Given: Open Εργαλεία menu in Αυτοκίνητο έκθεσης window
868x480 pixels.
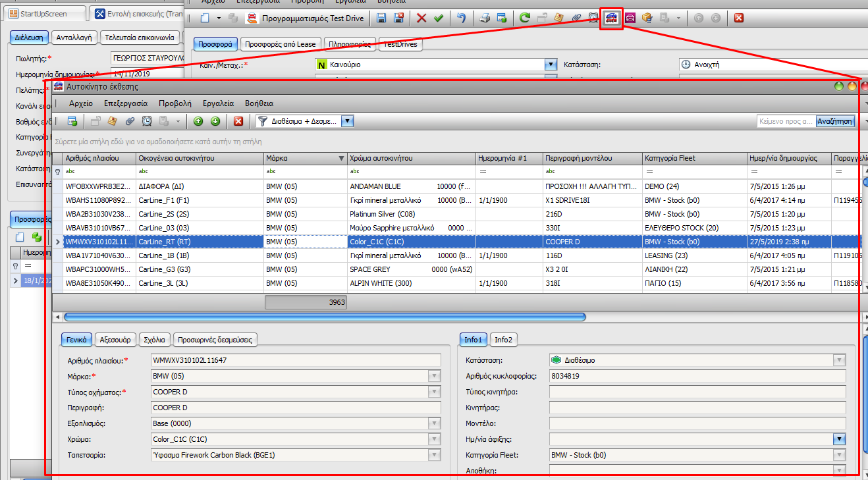Looking at the screenshot, I should coord(218,103).
